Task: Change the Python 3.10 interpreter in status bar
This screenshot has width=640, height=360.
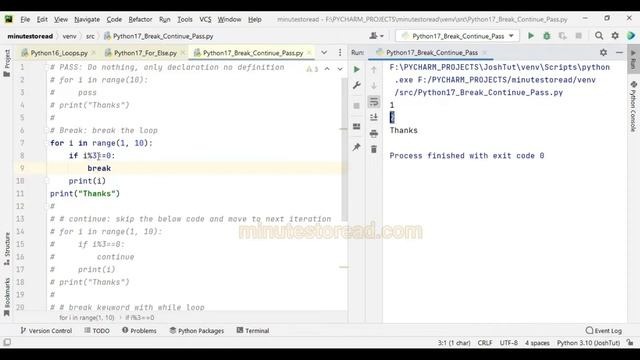Action: (588, 343)
